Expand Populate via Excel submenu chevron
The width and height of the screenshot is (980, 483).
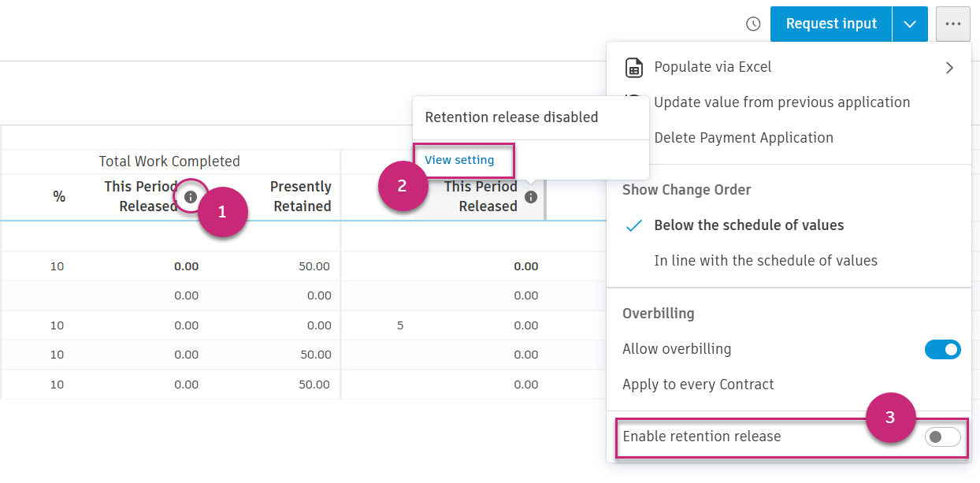(949, 68)
